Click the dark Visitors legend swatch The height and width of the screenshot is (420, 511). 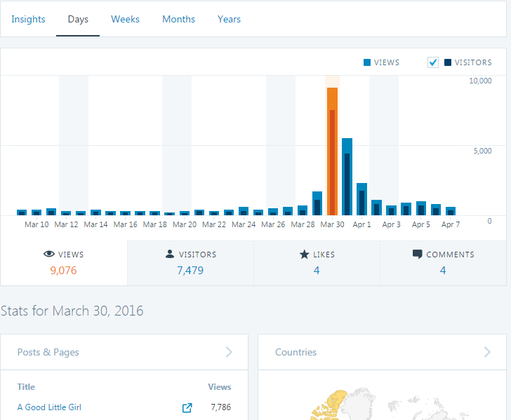coord(448,62)
